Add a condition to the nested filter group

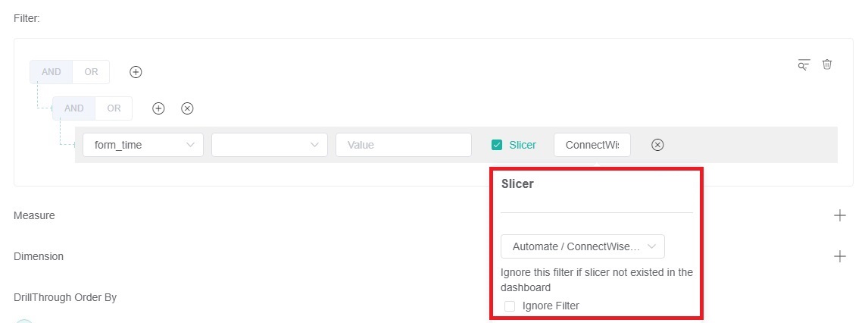158,108
